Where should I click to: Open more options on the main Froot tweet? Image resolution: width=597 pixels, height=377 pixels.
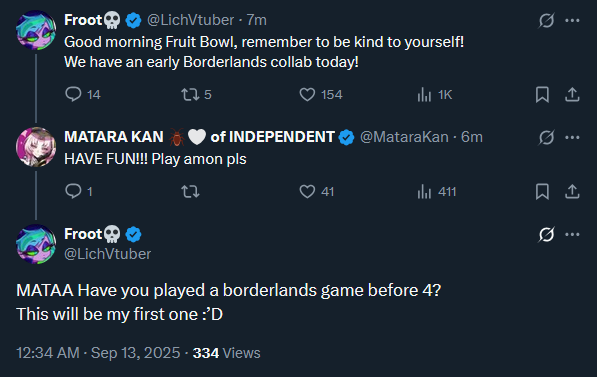(x=572, y=234)
